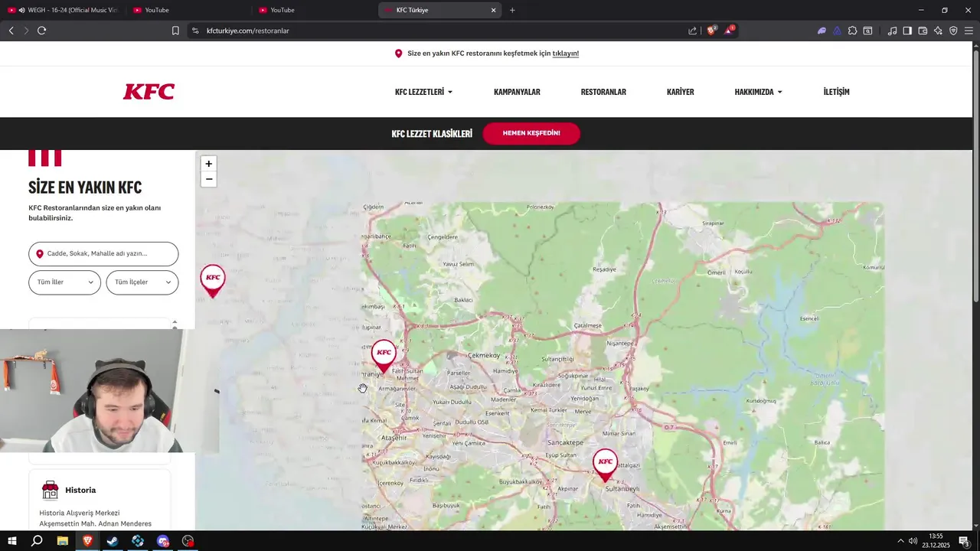Select the KFC map pin near Sultanbeyli
Screen dimensions: 980x551
point(605,465)
